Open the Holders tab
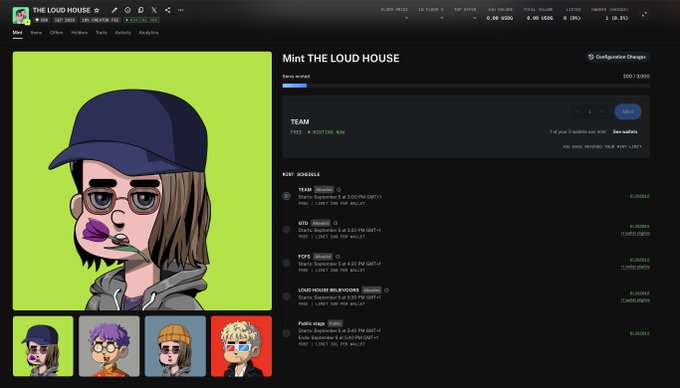Image resolution: width=680 pixels, height=388 pixels. pyautogui.click(x=79, y=33)
